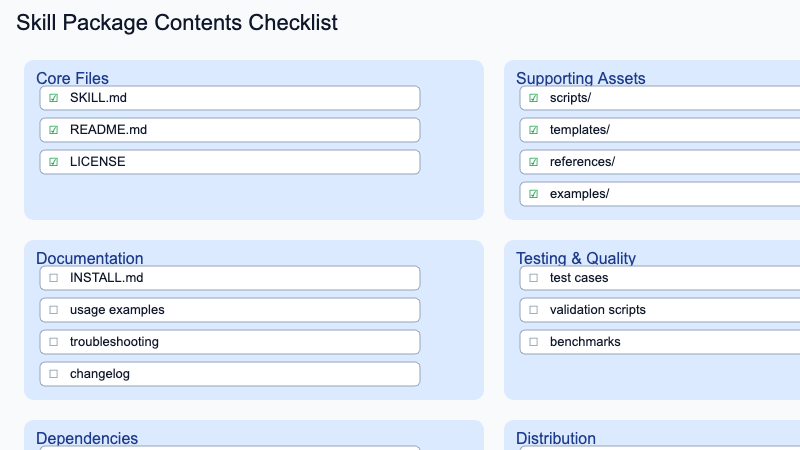
Task: Click the Dependencies section heading
Action: 87,438
